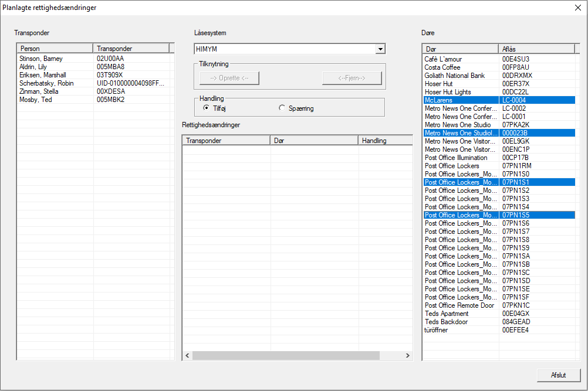588x391 pixels.
Task: Select the Tilføj radio button
Action: (x=206, y=108)
